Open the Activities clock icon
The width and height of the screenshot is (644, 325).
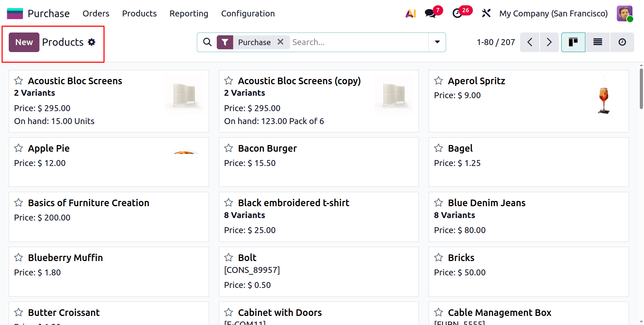tap(457, 13)
